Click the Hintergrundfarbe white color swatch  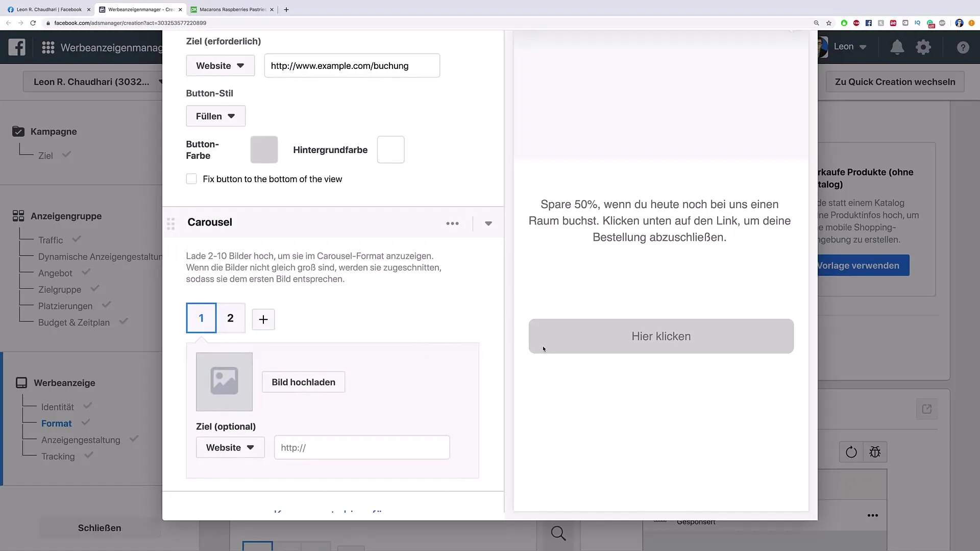[x=390, y=149]
